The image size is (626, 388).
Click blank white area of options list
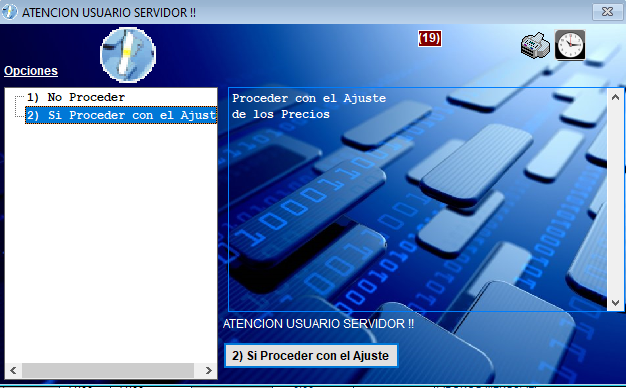tap(111, 240)
